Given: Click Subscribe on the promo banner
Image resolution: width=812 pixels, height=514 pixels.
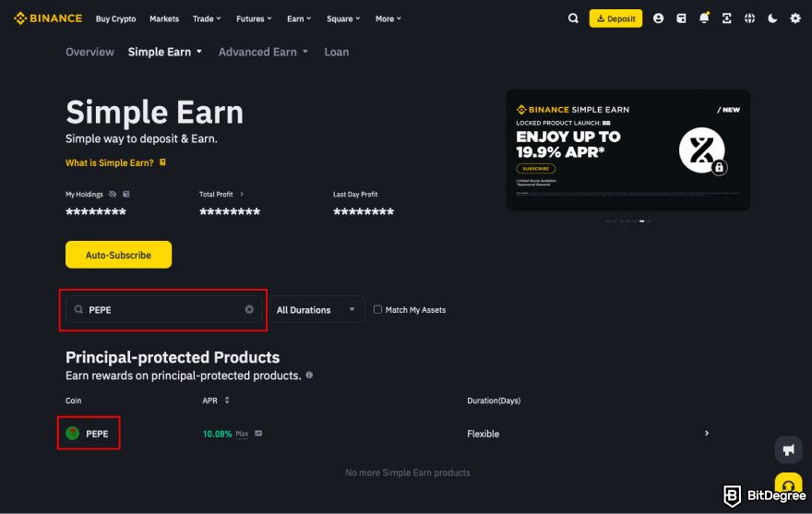Looking at the screenshot, I should 535,168.
